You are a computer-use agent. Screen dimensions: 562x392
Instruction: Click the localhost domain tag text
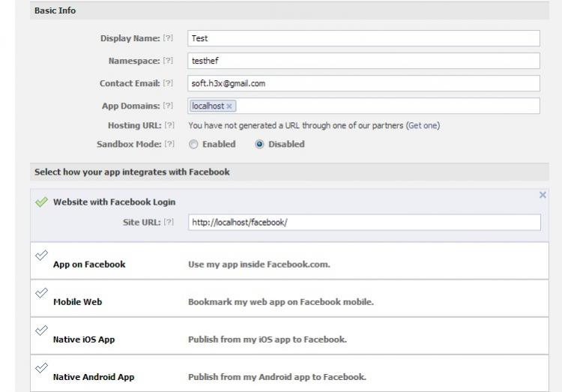[208, 106]
